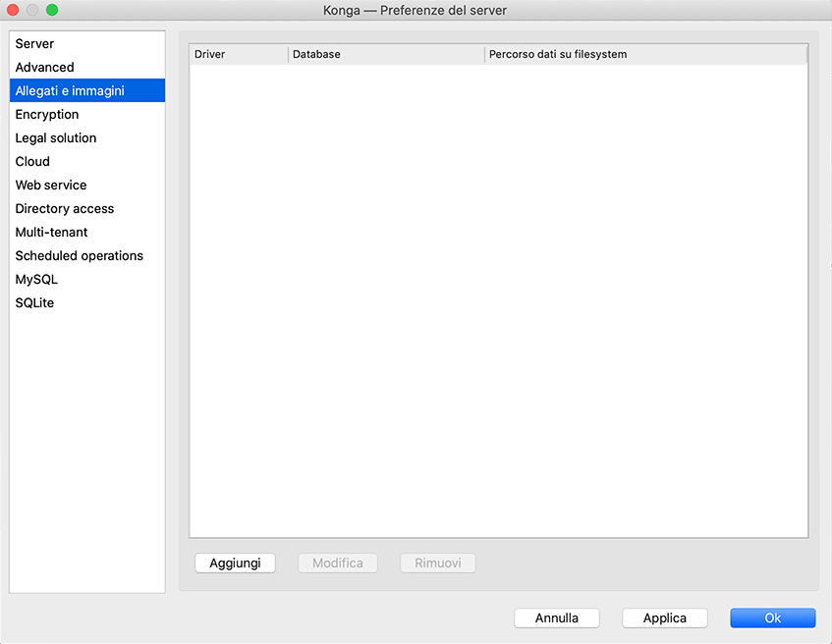
Task: Open the Legal solution section
Action: coord(56,138)
